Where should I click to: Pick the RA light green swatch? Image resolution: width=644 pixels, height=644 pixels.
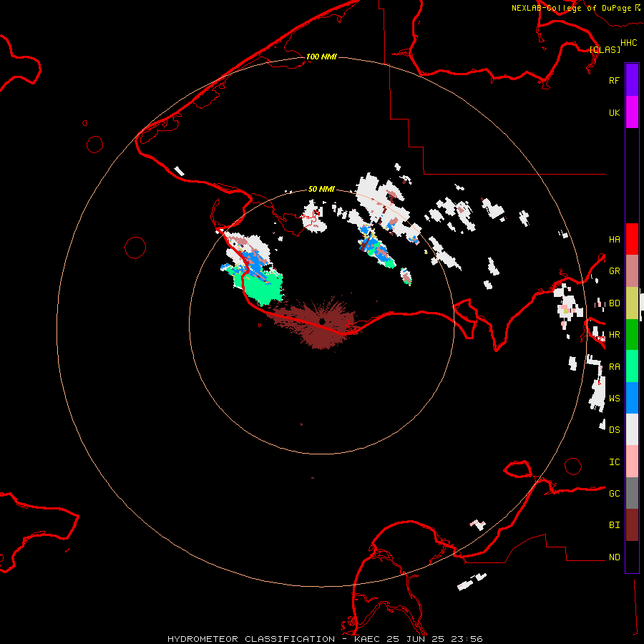[632, 366]
